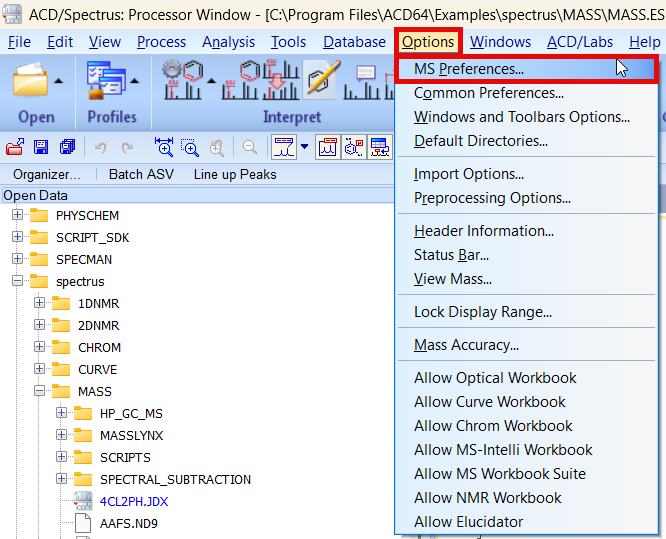Image resolution: width=666 pixels, height=539 pixels.
Task: Choose View Mass... menu entry
Action: pos(527,279)
